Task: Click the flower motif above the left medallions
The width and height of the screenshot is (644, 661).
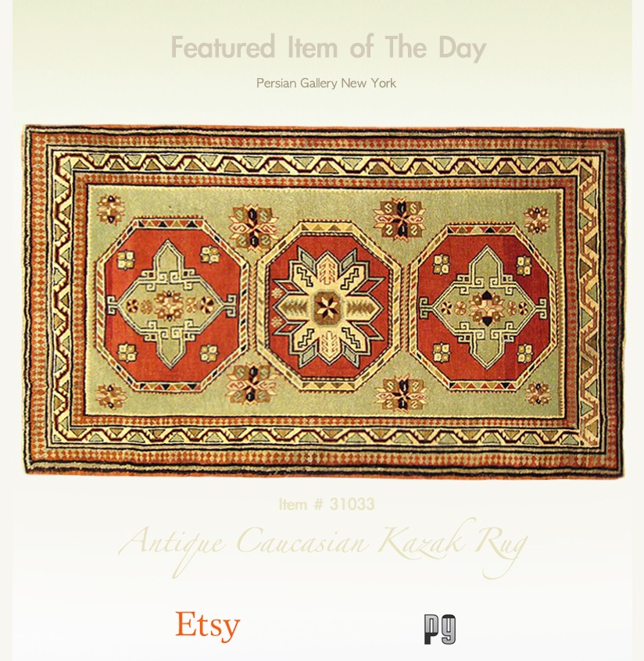Action: 253,227
